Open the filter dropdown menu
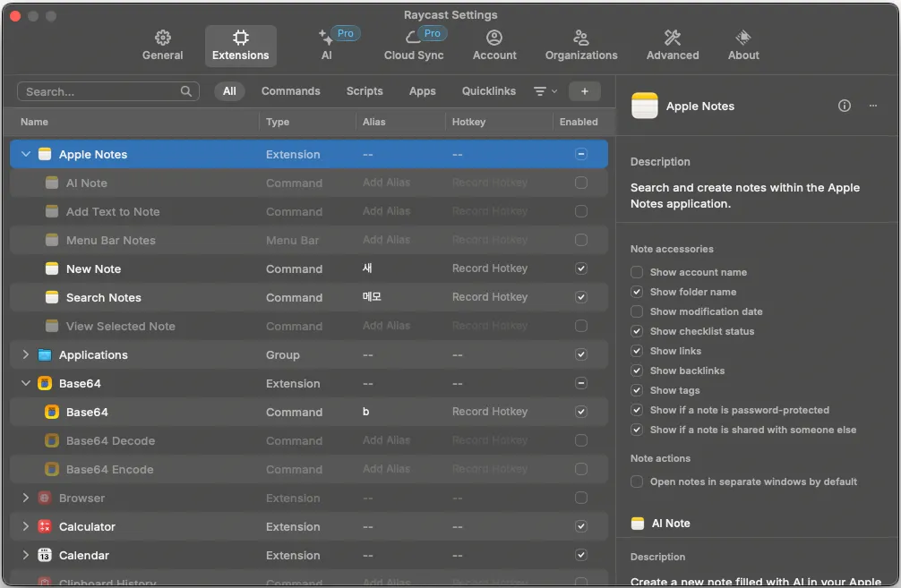Image resolution: width=901 pixels, height=588 pixels. point(545,91)
